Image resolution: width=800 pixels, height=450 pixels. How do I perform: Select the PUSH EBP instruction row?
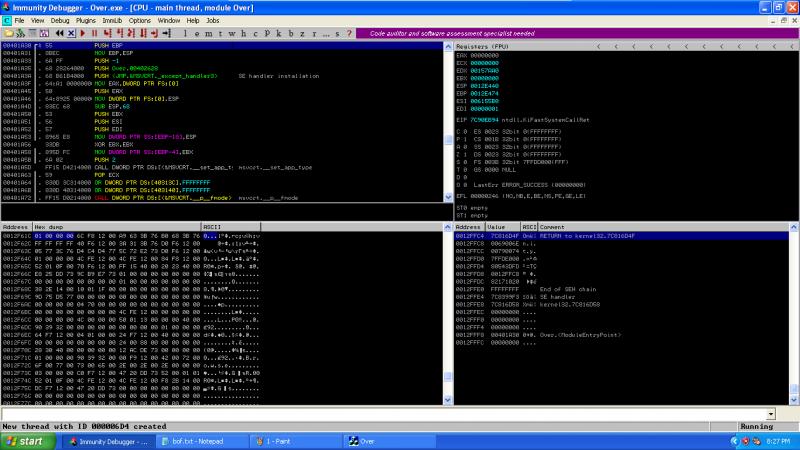tap(222, 45)
